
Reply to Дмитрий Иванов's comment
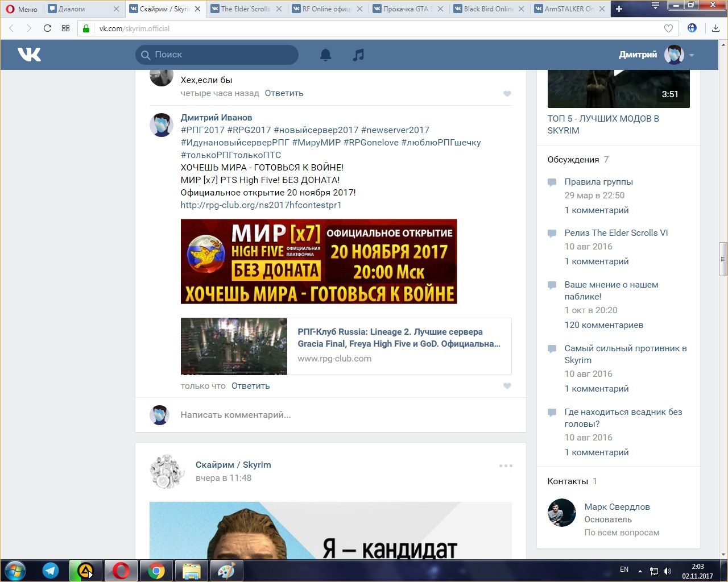point(250,386)
